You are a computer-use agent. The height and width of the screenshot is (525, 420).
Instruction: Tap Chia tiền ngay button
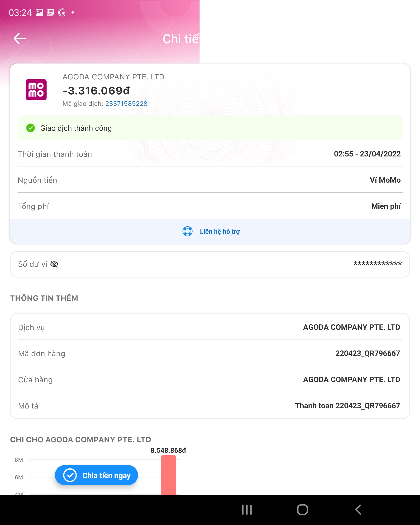click(x=96, y=475)
